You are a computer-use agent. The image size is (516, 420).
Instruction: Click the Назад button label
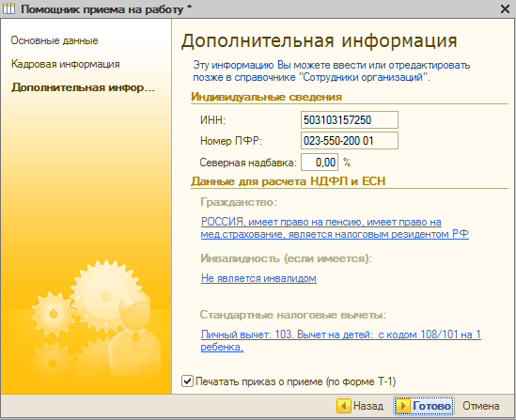coord(368,406)
